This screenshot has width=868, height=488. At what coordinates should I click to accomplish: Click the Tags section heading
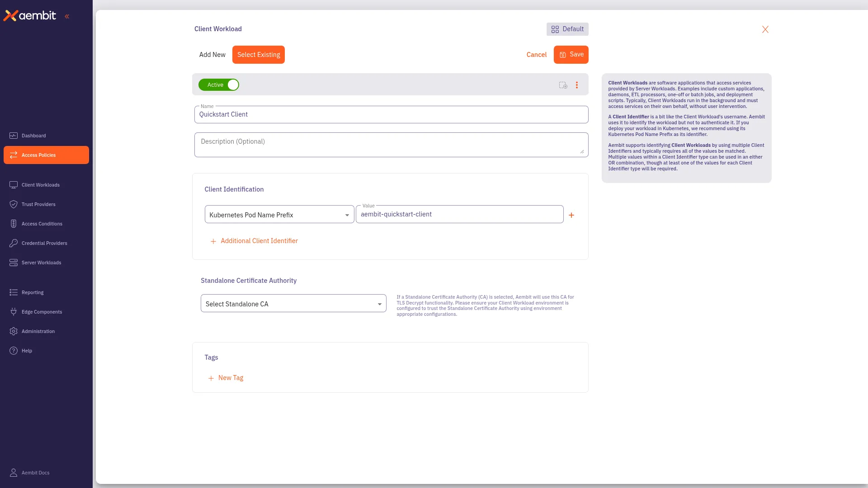tap(211, 357)
